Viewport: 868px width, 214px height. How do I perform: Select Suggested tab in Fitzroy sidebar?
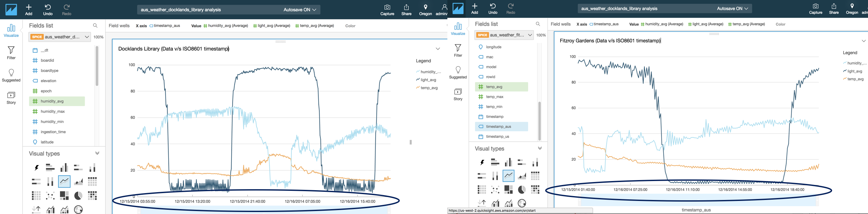pyautogui.click(x=458, y=72)
